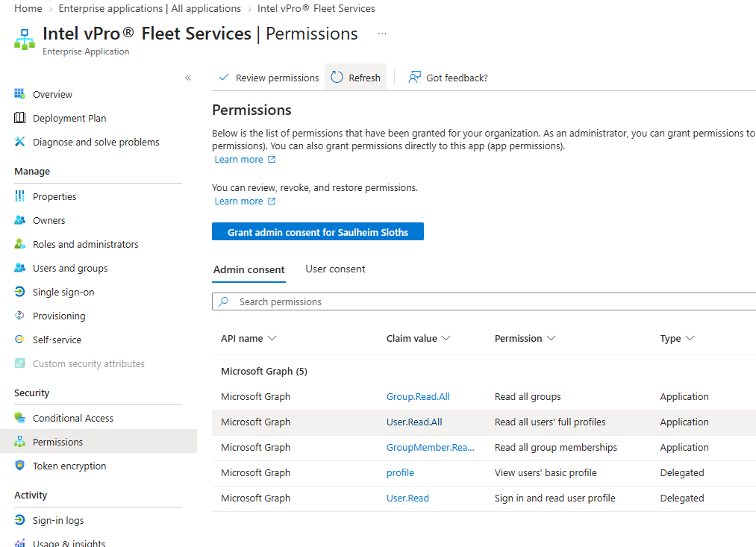This screenshot has width=756, height=547.
Task: Sort by API name column chevron
Action: point(272,338)
